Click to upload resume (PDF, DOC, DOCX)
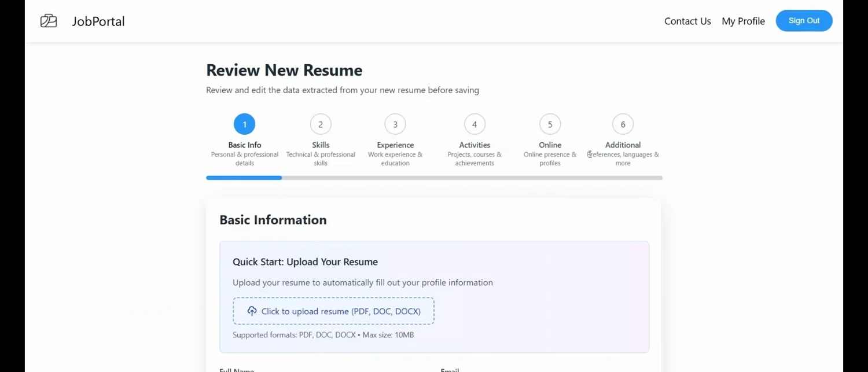This screenshot has width=868, height=372. pyautogui.click(x=333, y=311)
